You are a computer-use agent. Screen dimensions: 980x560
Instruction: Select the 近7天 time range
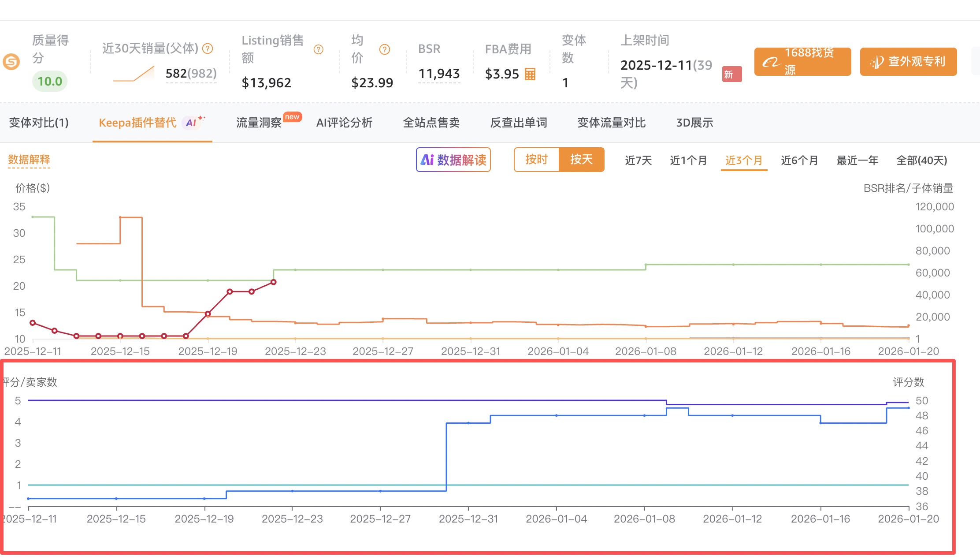point(638,161)
